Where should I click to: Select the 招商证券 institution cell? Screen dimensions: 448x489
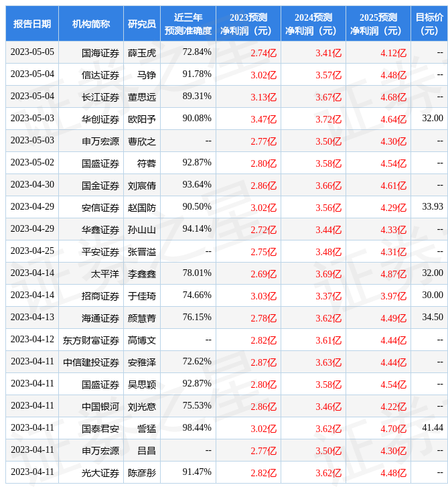click(x=90, y=296)
